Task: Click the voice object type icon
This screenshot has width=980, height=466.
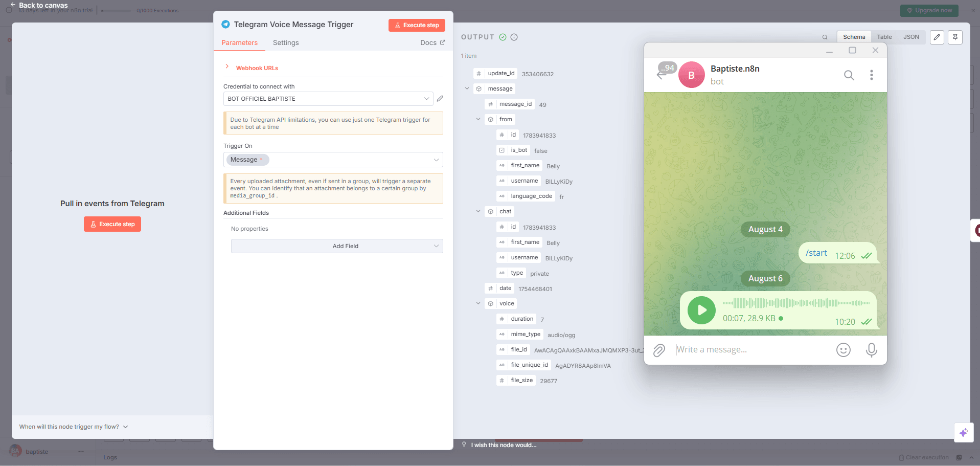Action: tap(490, 303)
